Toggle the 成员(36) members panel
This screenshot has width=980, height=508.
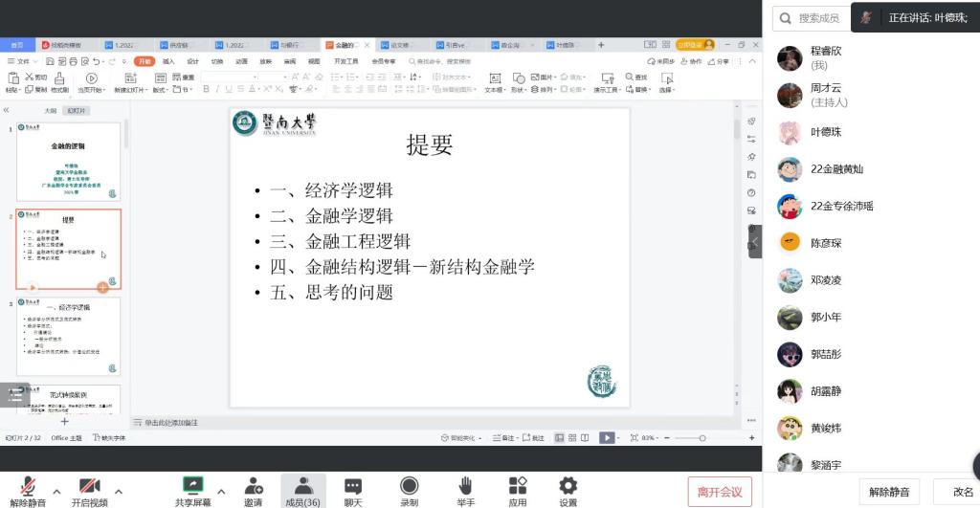[303, 486]
